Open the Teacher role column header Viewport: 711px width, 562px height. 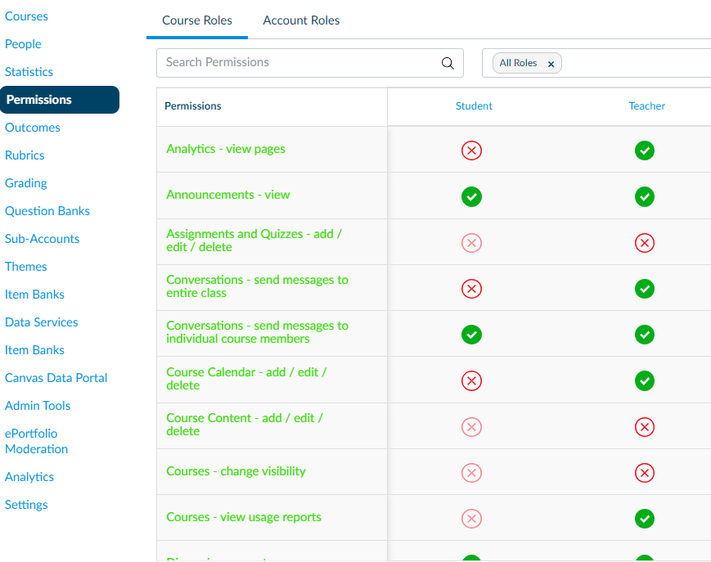click(646, 106)
